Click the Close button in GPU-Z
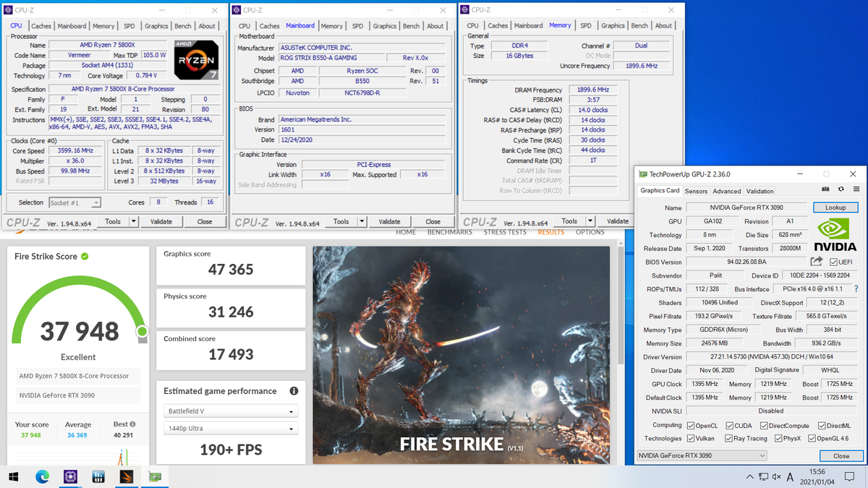This screenshot has height=488, width=868. [841, 456]
